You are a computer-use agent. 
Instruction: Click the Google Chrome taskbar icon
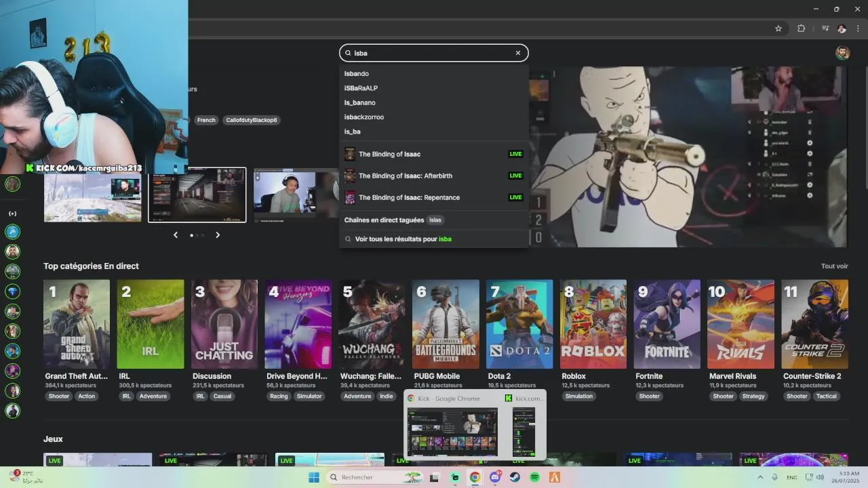(x=475, y=477)
